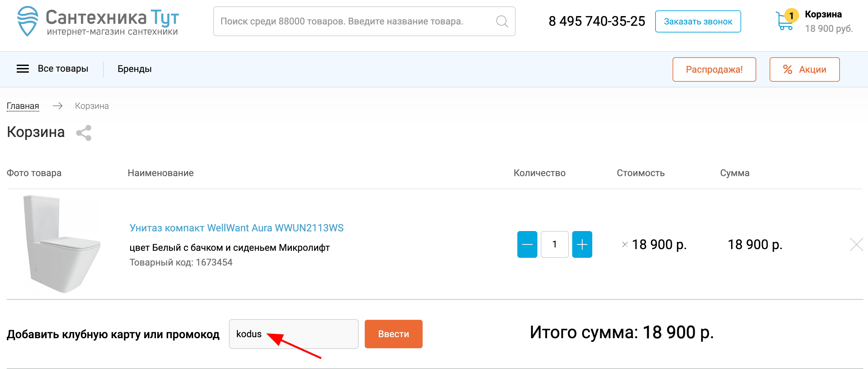Image resolution: width=868 pixels, height=369 pixels.
Task: Increase quantity with the plus icon
Action: [x=582, y=244]
